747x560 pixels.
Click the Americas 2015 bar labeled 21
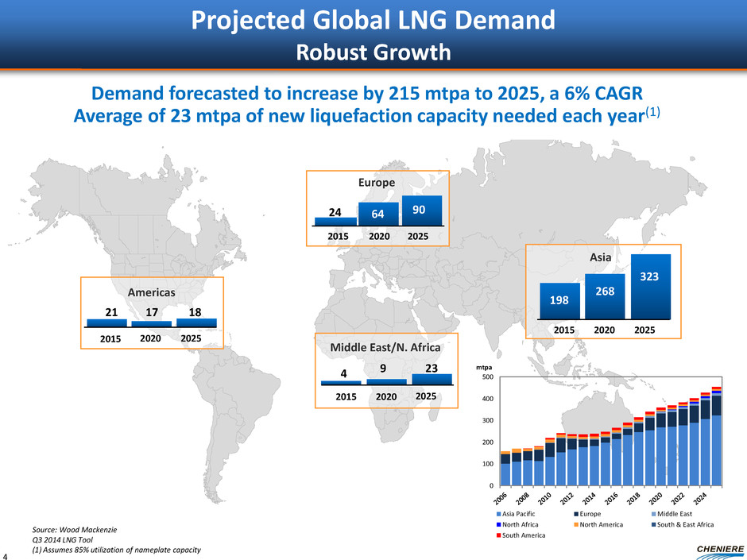106,322
